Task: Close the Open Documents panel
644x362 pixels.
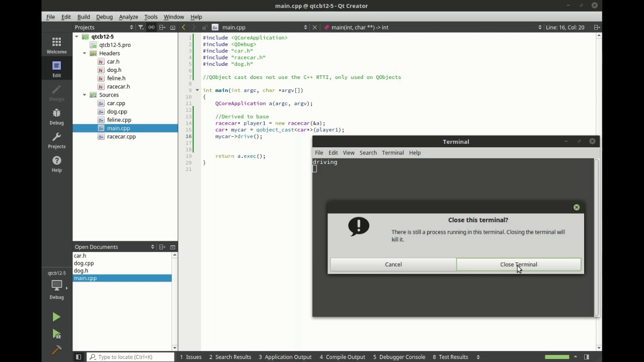Action: [x=173, y=247]
